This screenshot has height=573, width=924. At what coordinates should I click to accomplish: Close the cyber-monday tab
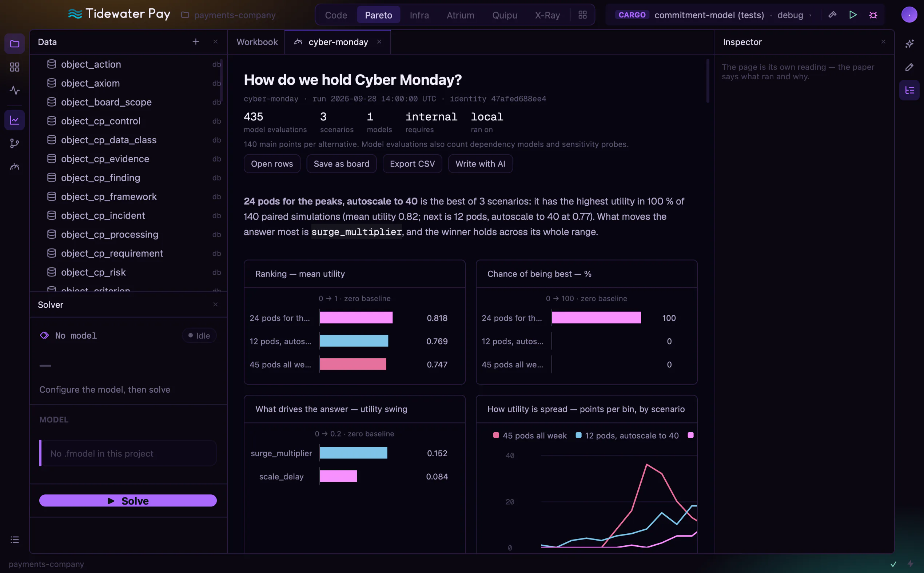tap(379, 42)
